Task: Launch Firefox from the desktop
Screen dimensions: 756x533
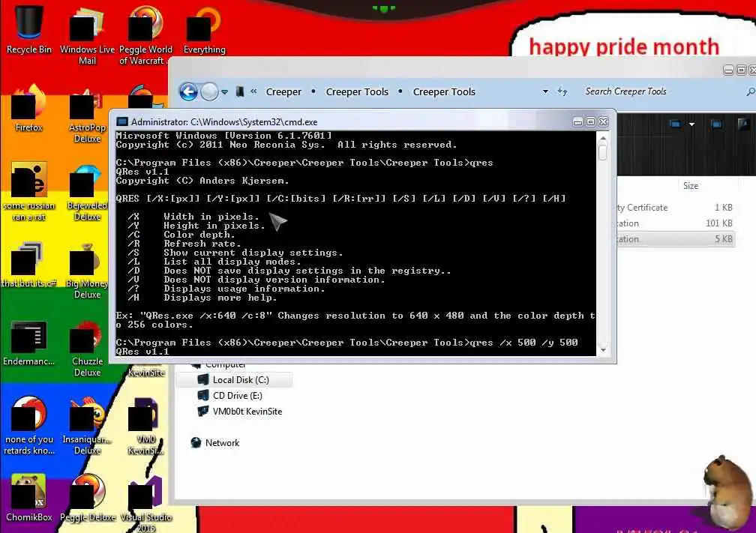Action: pos(29,109)
